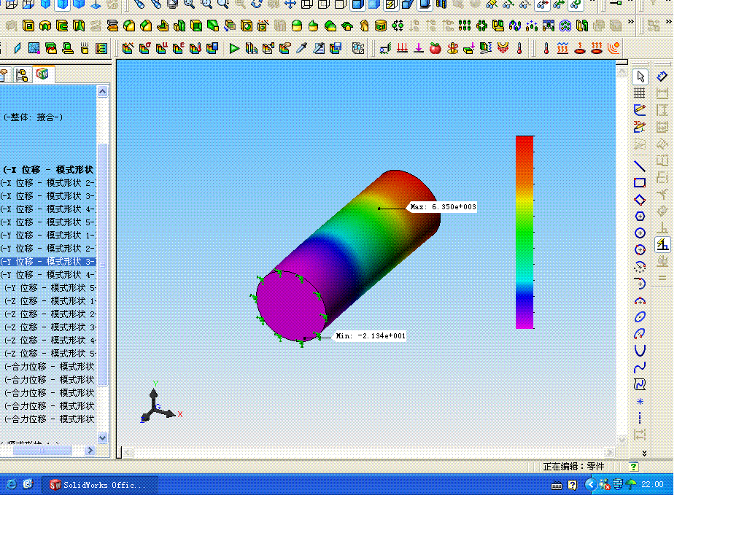Click the Extruded Boss feature icon
747x560 pixels.
28,26
